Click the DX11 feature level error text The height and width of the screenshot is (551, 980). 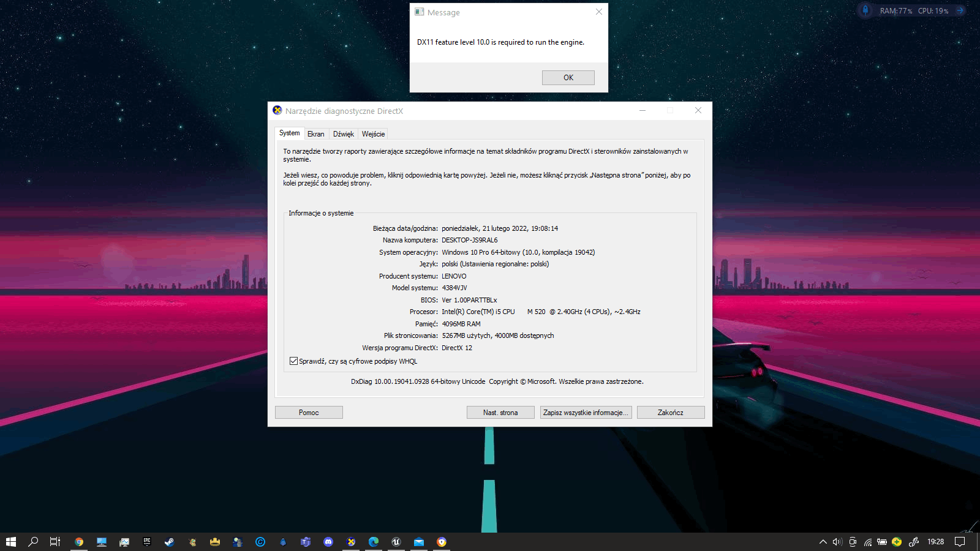[x=500, y=42]
